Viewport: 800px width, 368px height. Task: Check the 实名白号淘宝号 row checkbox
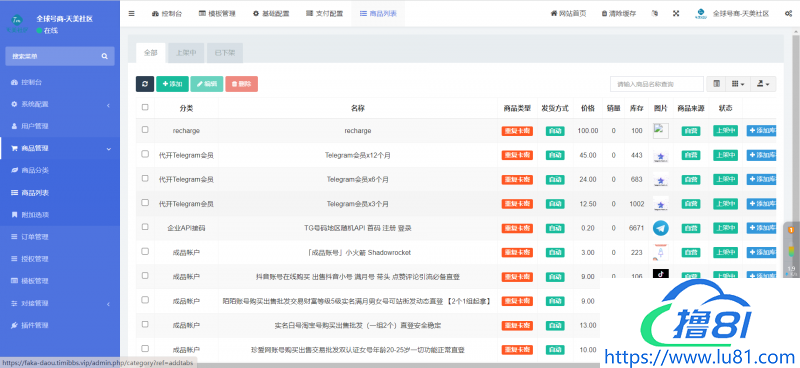[x=145, y=324]
